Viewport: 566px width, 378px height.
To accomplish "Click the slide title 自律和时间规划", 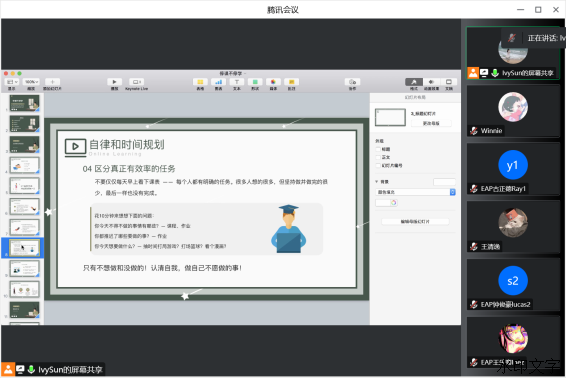I will click(127, 145).
